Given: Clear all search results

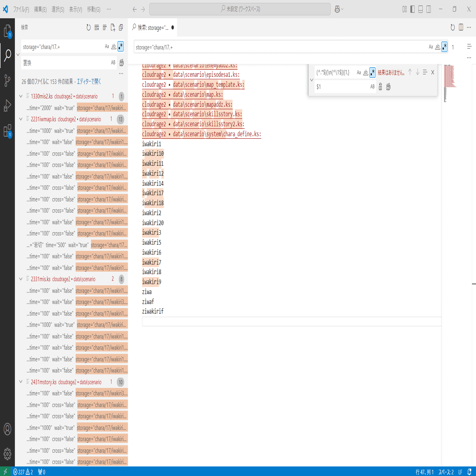Looking at the screenshot, I should click(96, 27).
